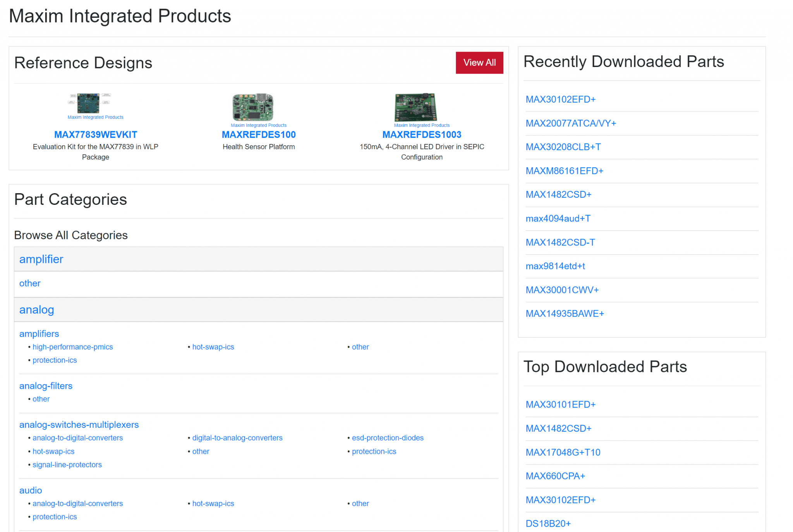The height and width of the screenshot is (532, 793).
Task: Open the DS18B20+ part link
Action: [548, 523]
